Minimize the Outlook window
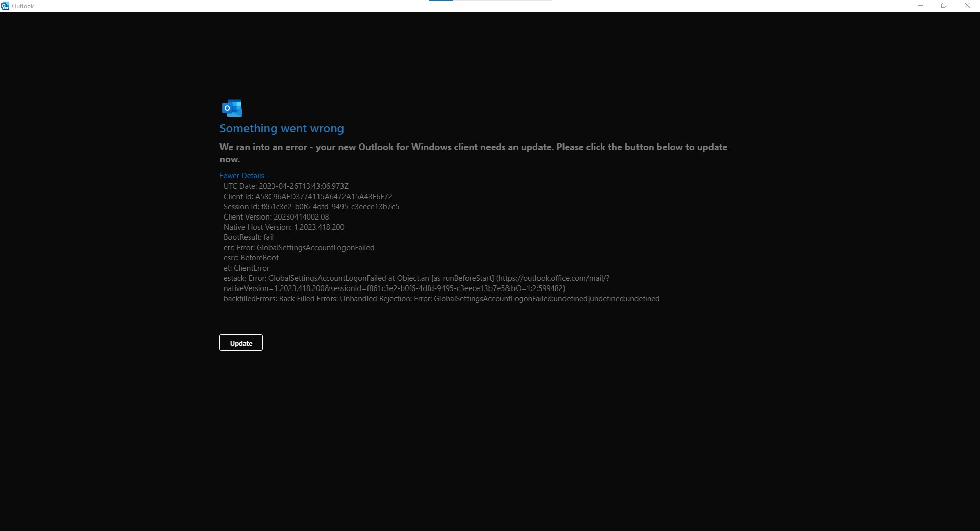Image resolution: width=980 pixels, height=531 pixels. [921, 6]
